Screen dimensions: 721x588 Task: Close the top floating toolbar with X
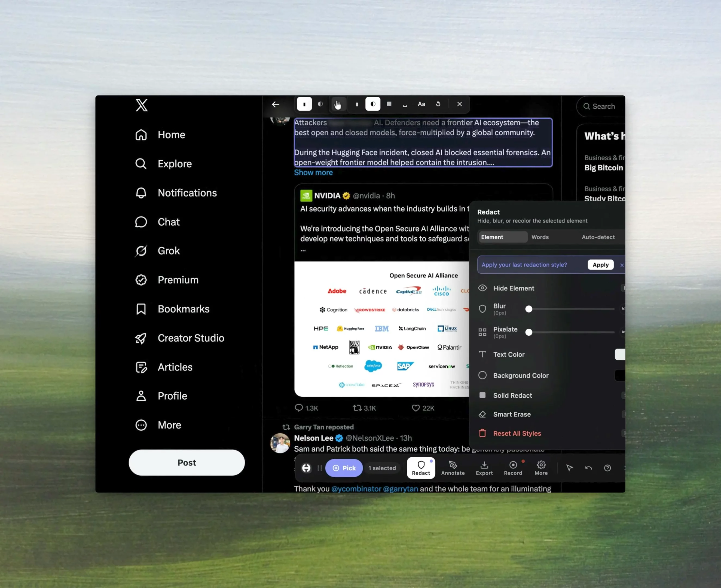coord(459,104)
